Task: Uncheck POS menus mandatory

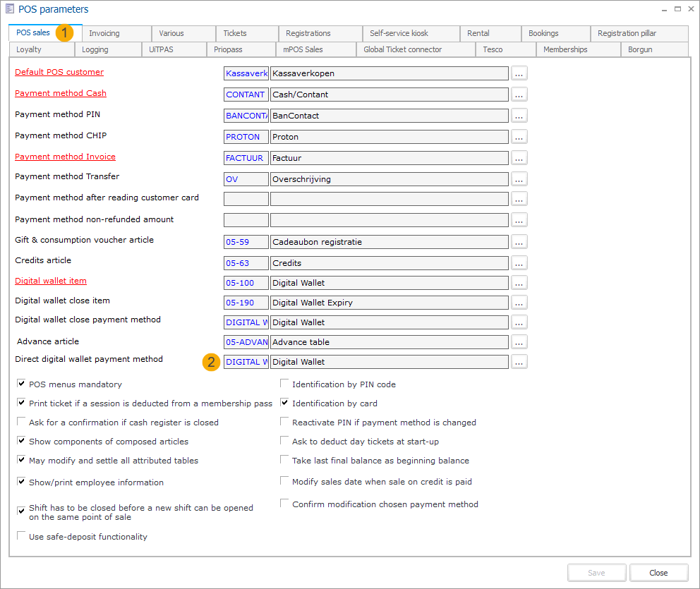Action: click(x=22, y=384)
